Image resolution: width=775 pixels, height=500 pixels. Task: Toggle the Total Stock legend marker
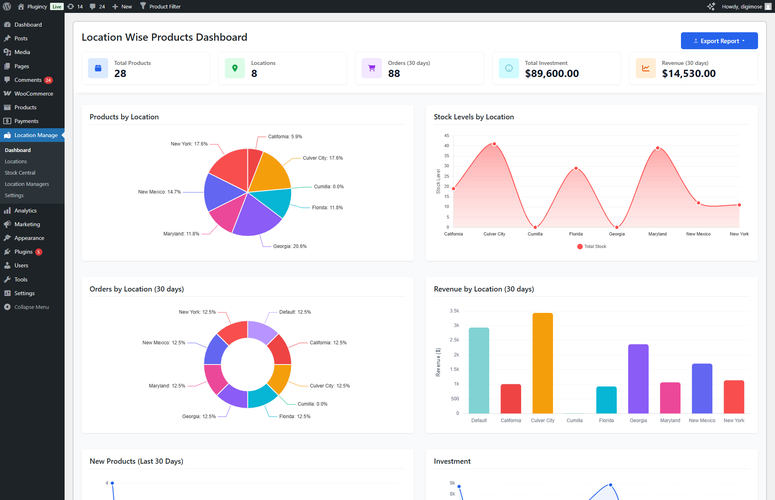[x=580, y=247]
